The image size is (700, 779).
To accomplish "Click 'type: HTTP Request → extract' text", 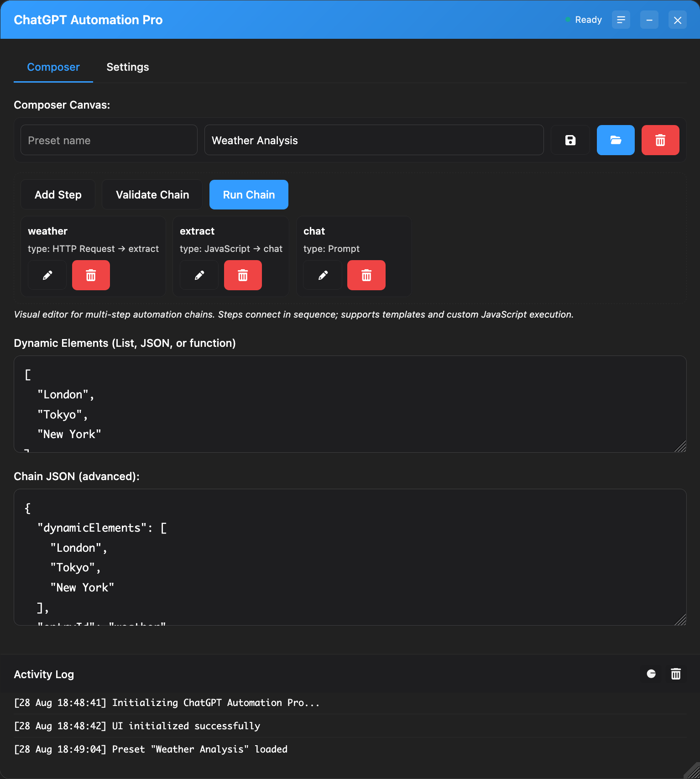I will pyautogui.click(x=93, y=249).
